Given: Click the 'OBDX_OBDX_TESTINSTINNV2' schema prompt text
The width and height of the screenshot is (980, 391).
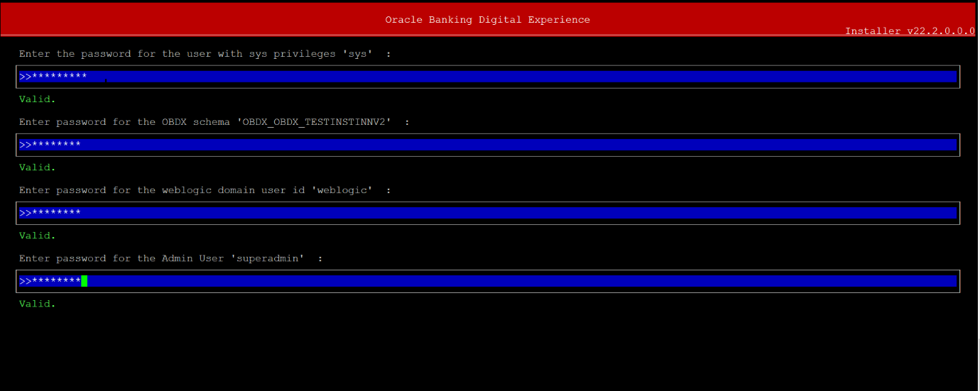Looking at the screenshot, I should point(214,122).
